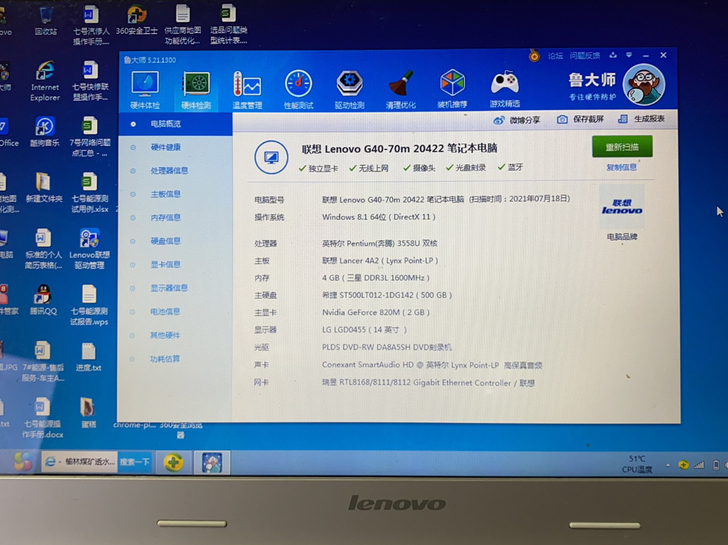Image resolution: width=728 pixels, height=545 pixels.
Task: Click the 4 GB 三星 DDR3L memory entry
Action: click(x=375, y=278)
